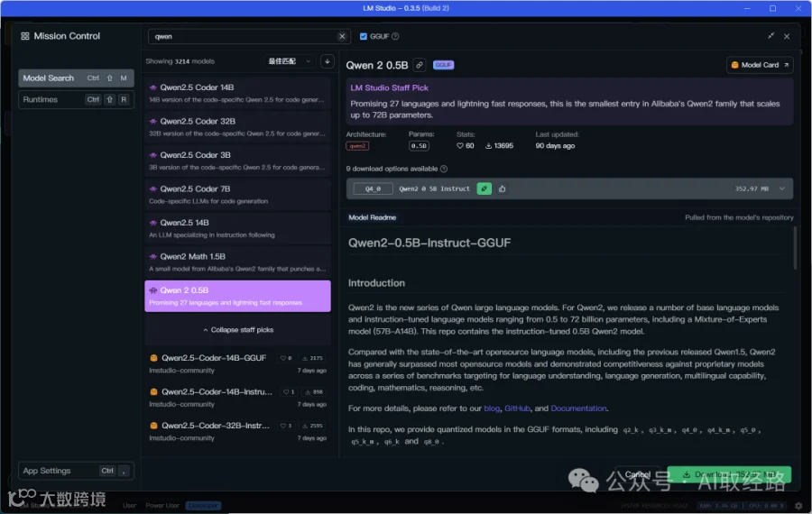812x514 pixels.
Task: Select Qwen2.5 Coder 14B staff pick
Action: tap(237, 93)
